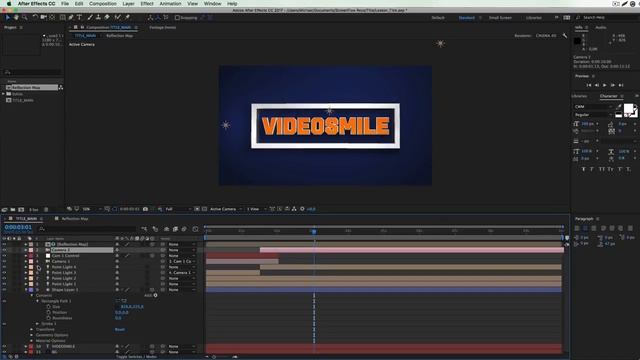
Task: Hide the Point Light 1 layer
Action: [x=4, y=284]
